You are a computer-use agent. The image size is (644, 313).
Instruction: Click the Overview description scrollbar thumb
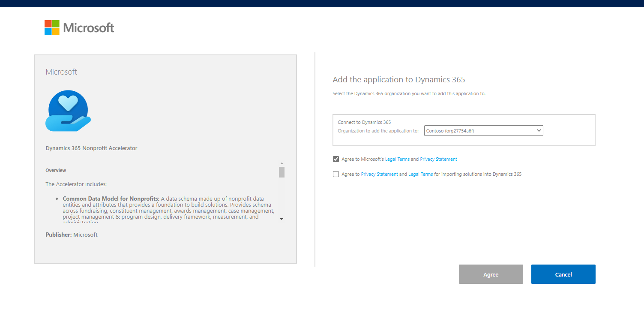(282, 172)
